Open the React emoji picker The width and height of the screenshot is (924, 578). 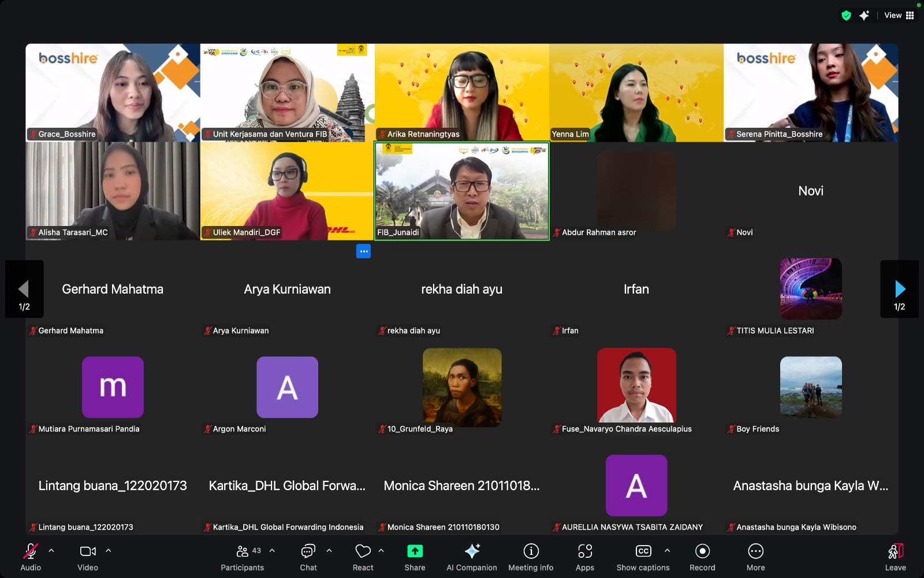tap(363, 557)
